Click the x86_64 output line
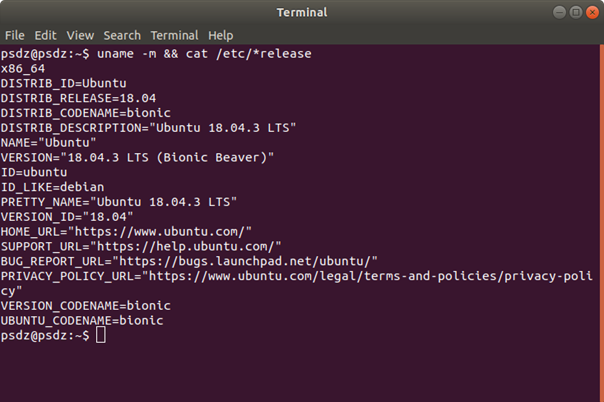604x402 pixels. 23,69
